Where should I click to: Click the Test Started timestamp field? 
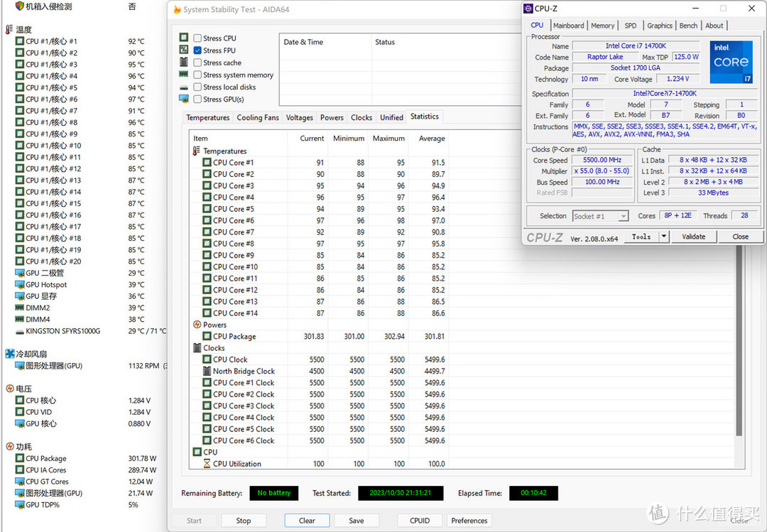[400, 493]
